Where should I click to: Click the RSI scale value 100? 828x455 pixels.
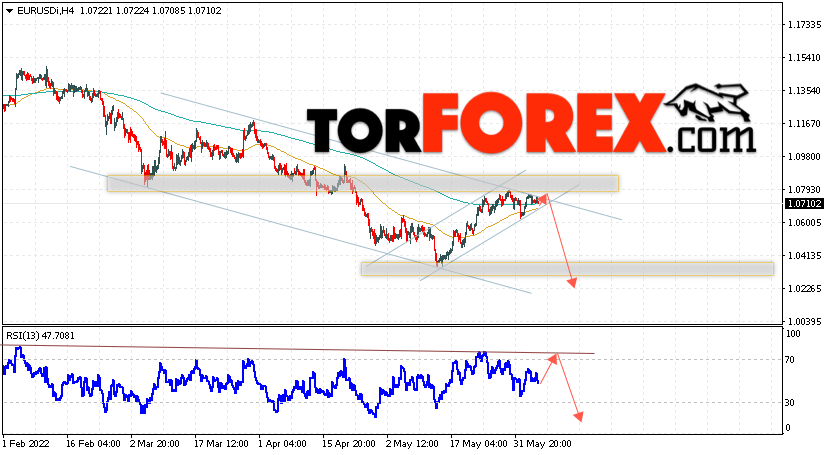point(793,334)
